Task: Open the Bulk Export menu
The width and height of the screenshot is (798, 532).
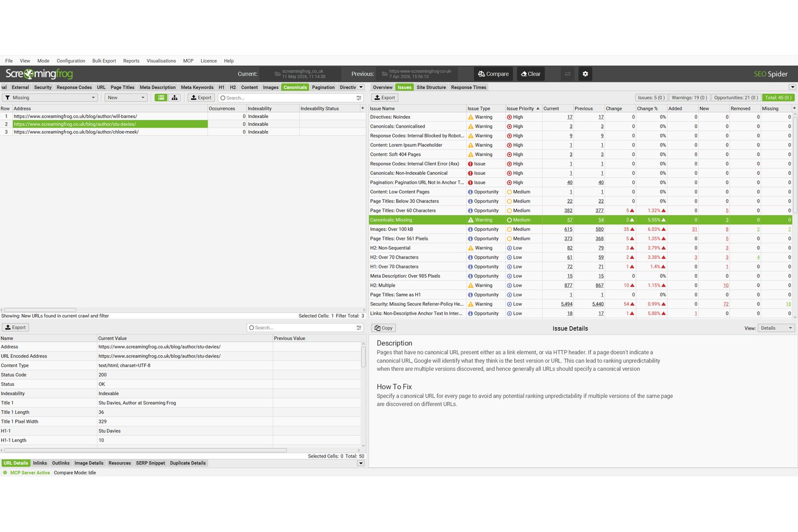Action: [x=104, y=61]
